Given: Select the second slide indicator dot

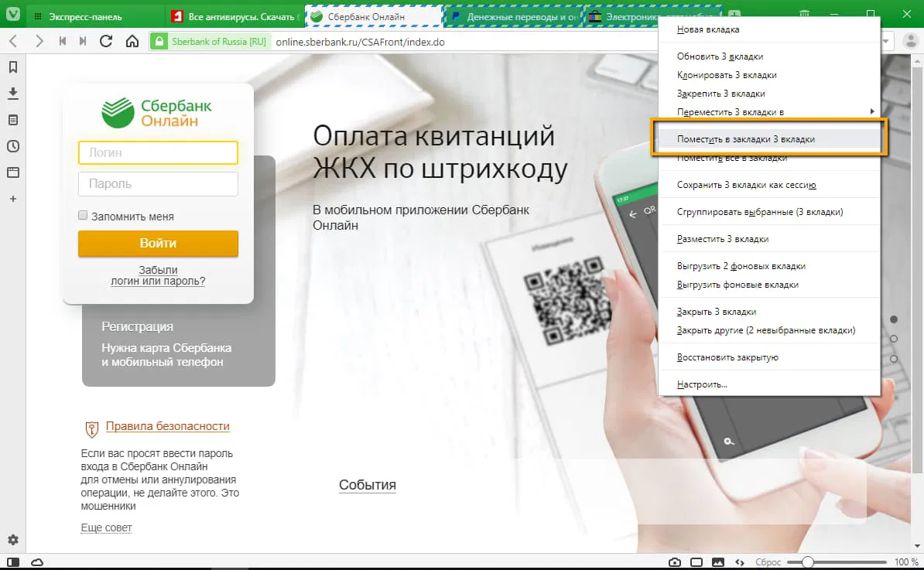Looking at the screenshot, I should (894, 340).
